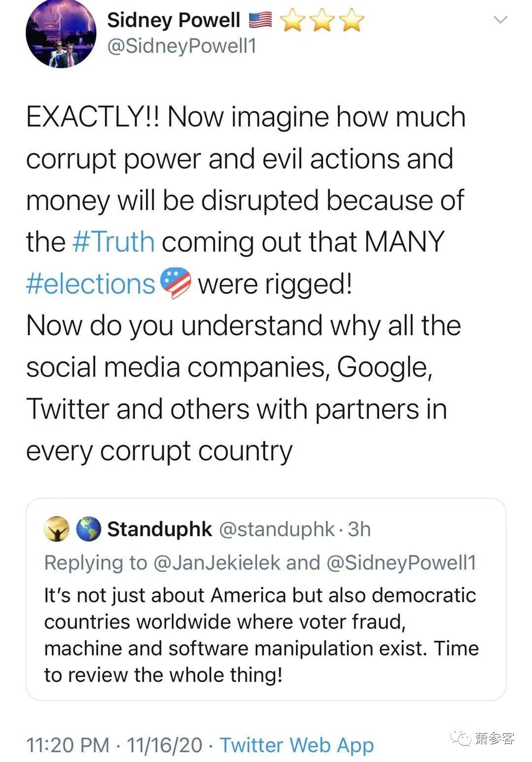The height and width of the screenshot is (762, 532).
Task: Click the first gold star icon
Action: [293, 21]
